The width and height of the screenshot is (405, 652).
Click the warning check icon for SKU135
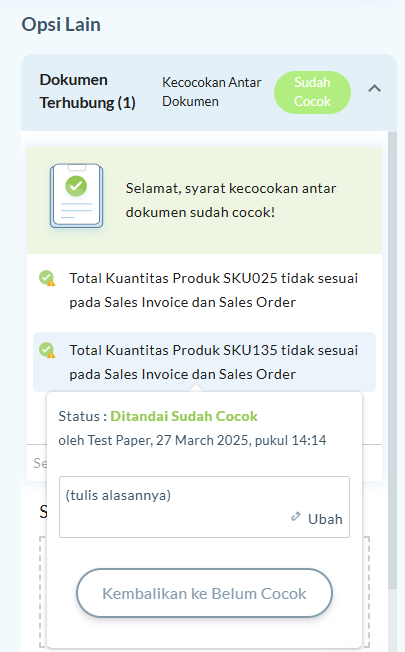coord(47,350)
